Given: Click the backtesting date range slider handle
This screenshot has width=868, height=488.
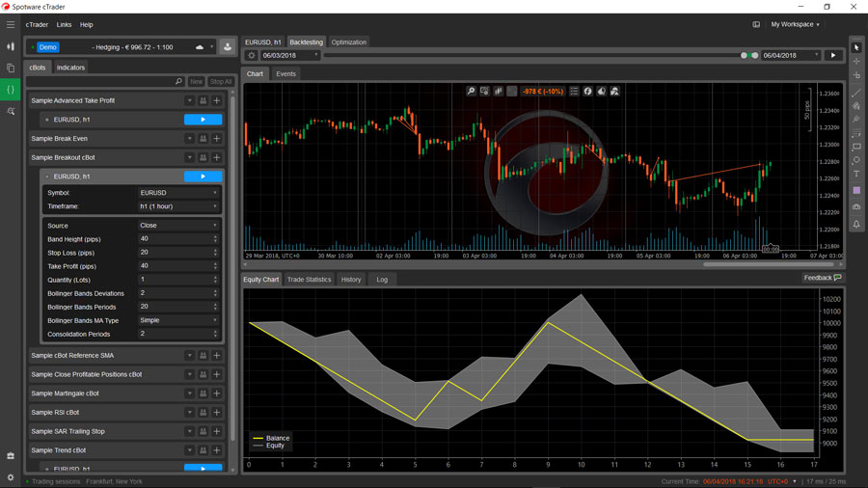Looking at the screenshot, I should click(749, 55).
